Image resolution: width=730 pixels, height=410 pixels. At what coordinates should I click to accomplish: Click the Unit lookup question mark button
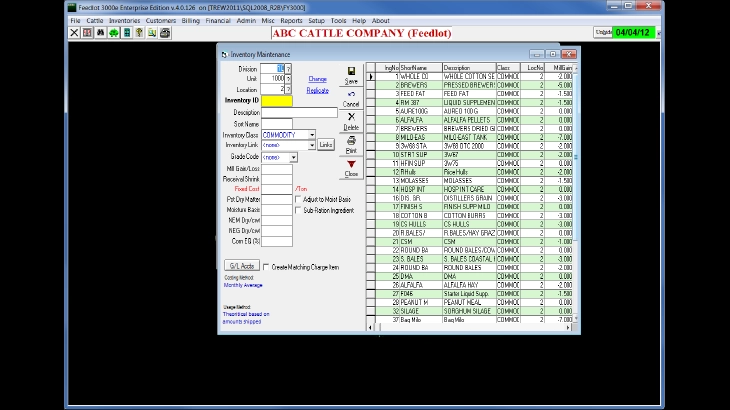point(288,79)
